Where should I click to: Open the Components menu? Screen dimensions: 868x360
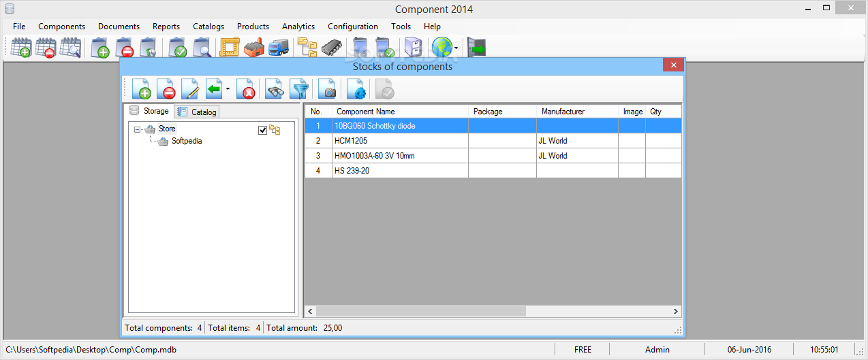[x=62, y=27]
